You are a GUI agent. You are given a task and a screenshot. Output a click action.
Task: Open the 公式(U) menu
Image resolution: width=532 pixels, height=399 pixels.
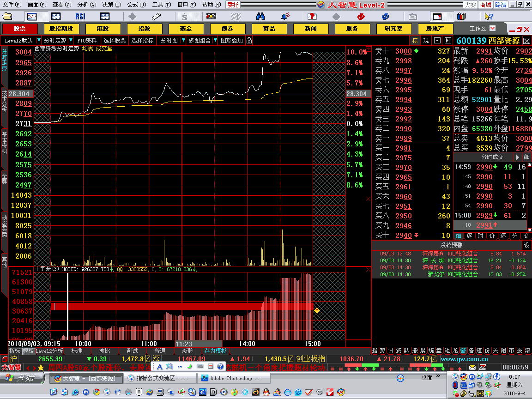pyautogui.click(x=136, y=5)
